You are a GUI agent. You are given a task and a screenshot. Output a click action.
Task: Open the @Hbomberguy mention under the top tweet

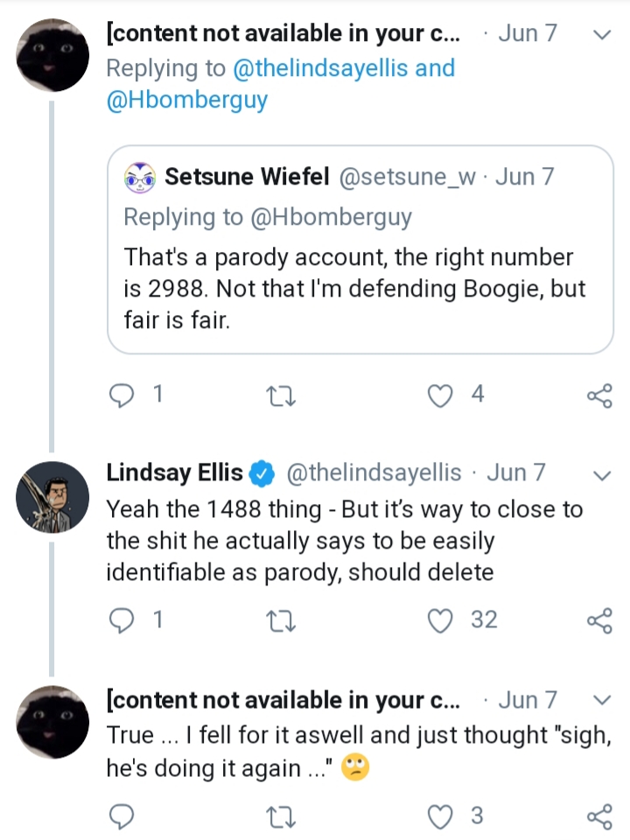(x=187, y=100)
